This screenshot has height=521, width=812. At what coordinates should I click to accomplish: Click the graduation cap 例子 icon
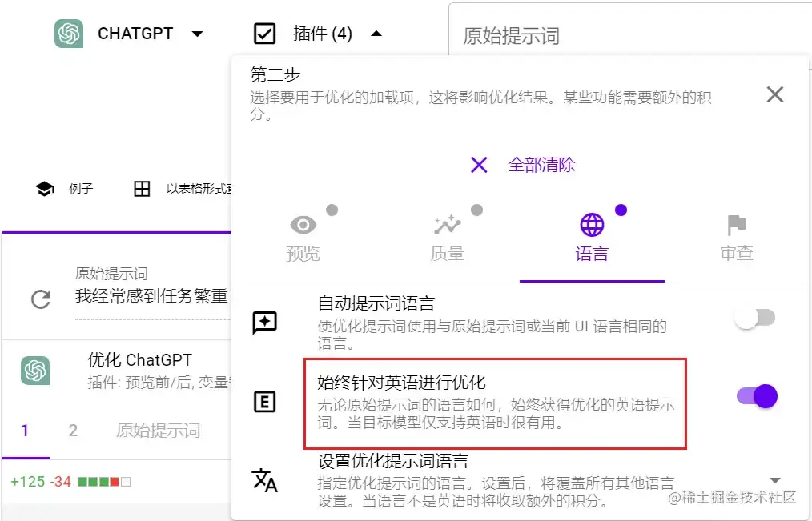pos(45,189)
